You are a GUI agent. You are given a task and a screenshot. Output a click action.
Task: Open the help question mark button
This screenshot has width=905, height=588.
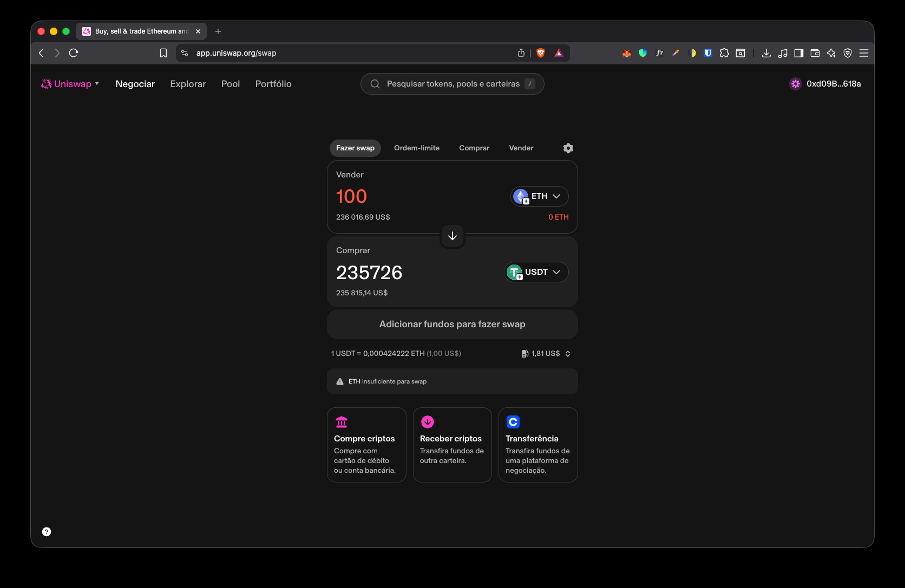click(x=47, y=532)
